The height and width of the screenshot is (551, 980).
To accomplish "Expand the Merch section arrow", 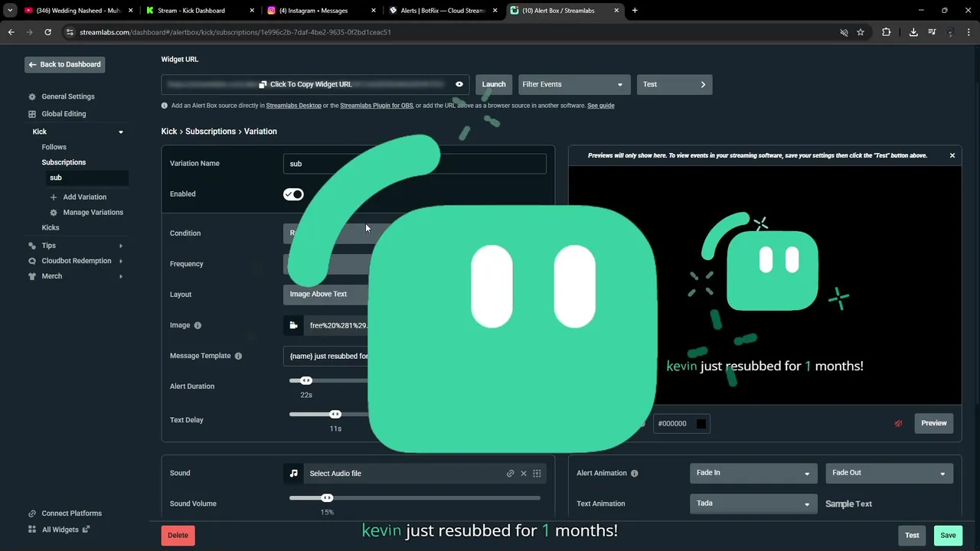I will tap(121, 276).
